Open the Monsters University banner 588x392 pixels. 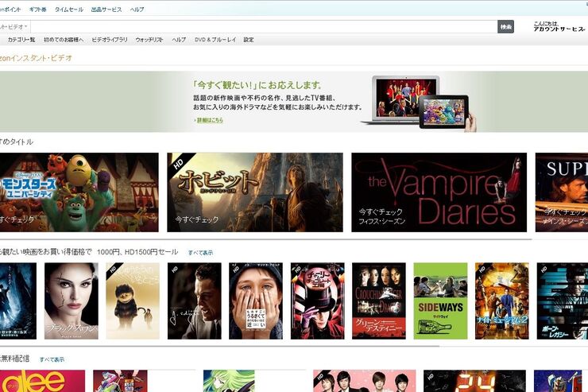[79, 192]
